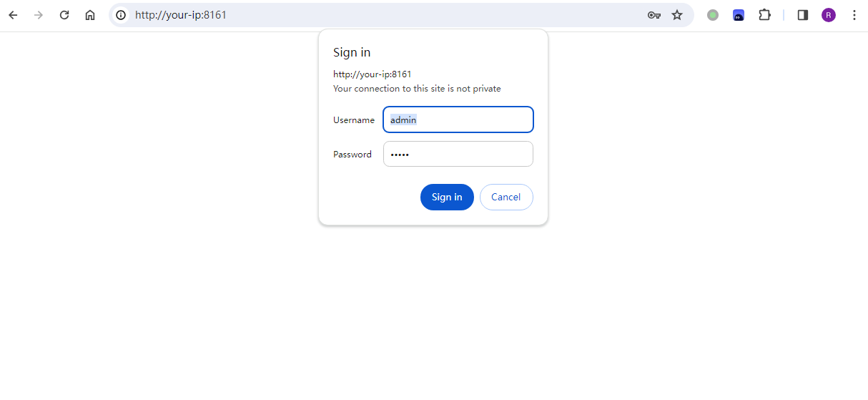This screenshot has width=868, height=400.
Task: Open the Extensions puzzle menu
Action: tap(764, 15)
